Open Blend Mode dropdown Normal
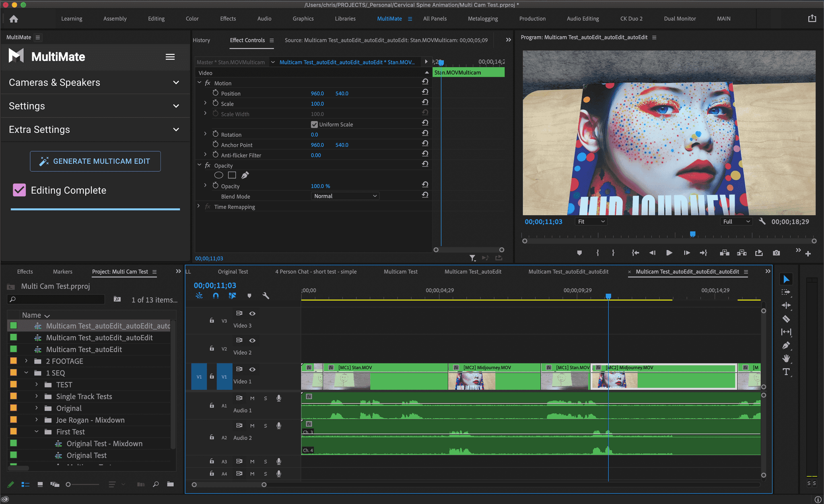Viewport: 824px width, 504px height. [x=345, y=196]
